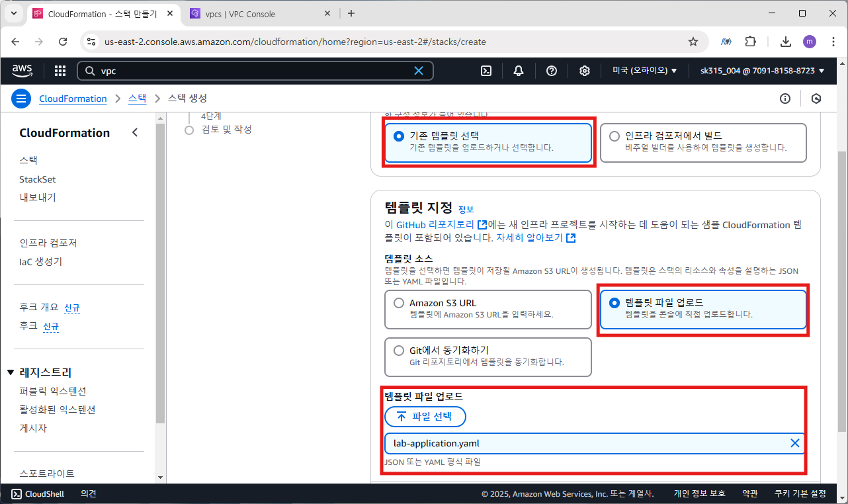Screen dimensions: 848x504
Task: Open the help question mark menu
Action: point(552,71)
